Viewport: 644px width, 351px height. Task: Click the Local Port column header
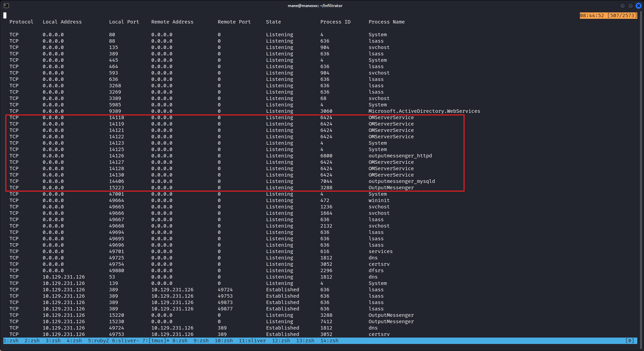(x=124, y=22)
